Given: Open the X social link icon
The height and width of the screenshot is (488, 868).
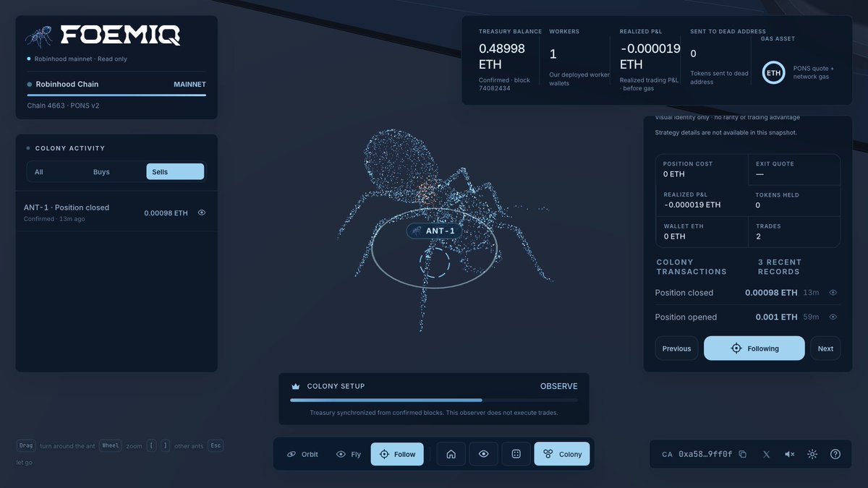Looking at the screenshot, I should [766, 454].
